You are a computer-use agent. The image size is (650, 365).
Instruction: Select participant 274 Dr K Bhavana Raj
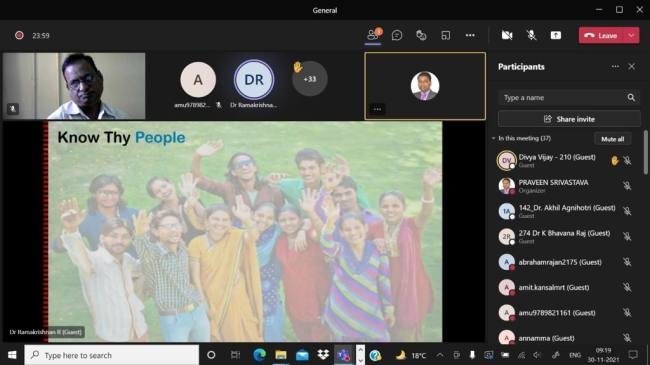[x=566, y=236]
